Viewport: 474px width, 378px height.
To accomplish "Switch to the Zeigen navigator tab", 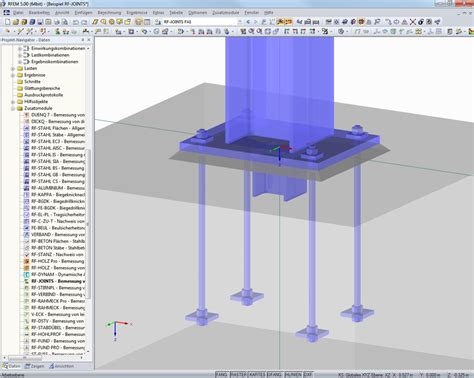I will click(x=35, y=366).
